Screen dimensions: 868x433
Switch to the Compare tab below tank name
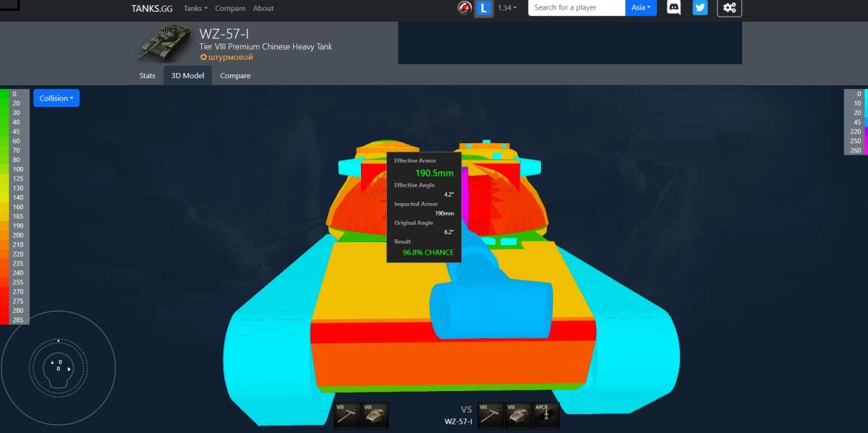235,75
